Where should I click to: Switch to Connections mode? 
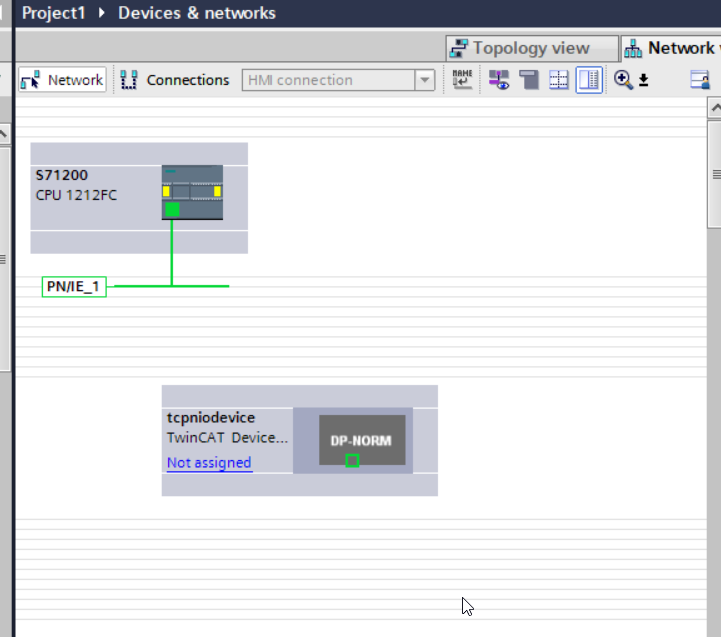pos(175,80)
